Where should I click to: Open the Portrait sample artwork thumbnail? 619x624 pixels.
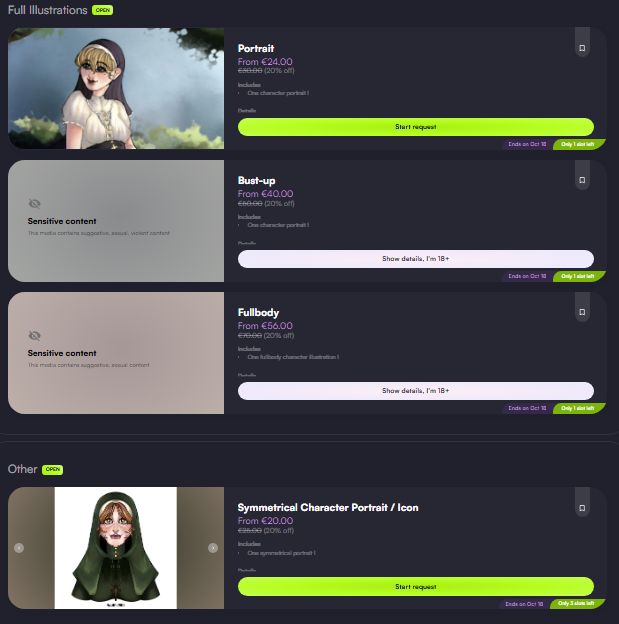116,88
